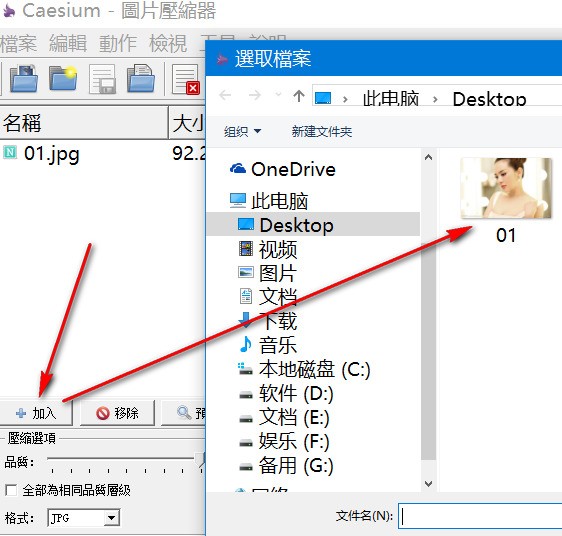The height and width of the screenshot is (536, 562).
Task: Toggle 全部為相同品質層級 checkbox
Action: (x=11, y=490)
